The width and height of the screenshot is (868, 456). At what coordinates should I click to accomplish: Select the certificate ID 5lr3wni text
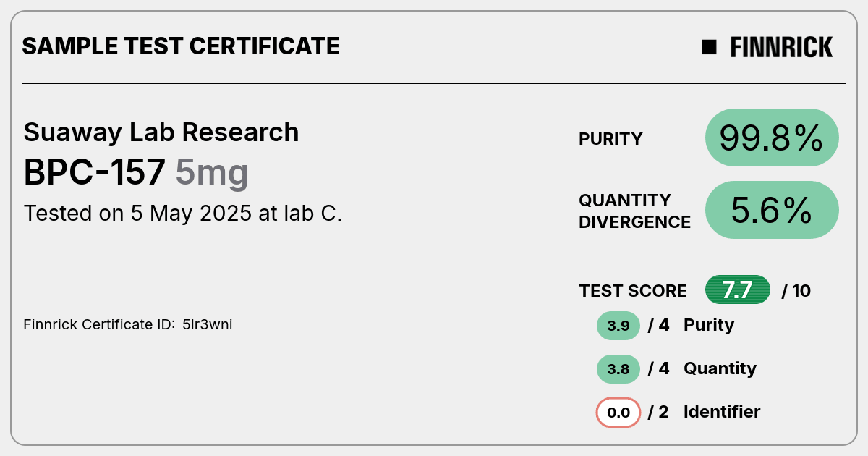pos(208,325)
